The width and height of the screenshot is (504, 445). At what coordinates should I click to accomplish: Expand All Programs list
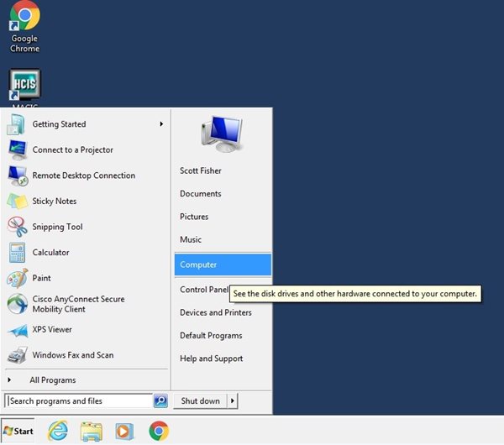[52, 380]
